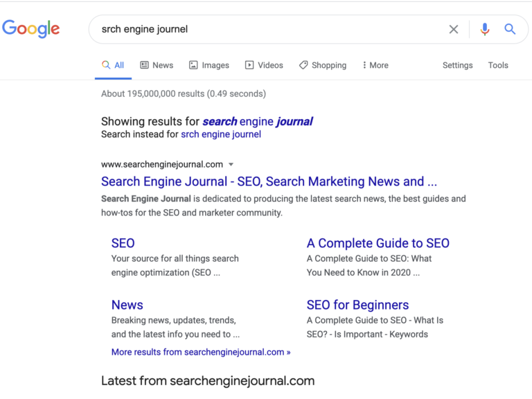
Task: Open the Images tab
Action: tap(209, 65)
